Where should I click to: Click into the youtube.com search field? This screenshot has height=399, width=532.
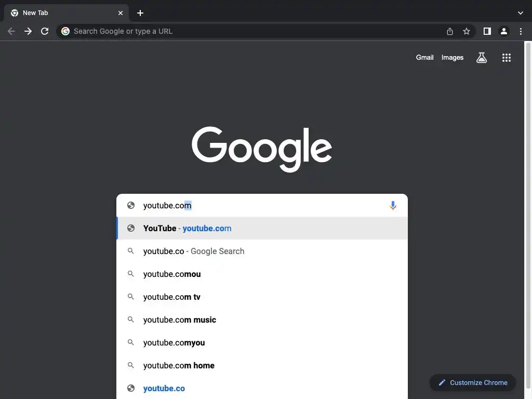click(262, 205)
